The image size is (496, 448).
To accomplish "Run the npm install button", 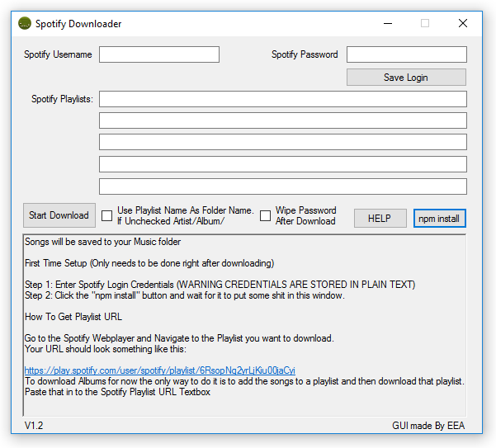I will (439, 218).
